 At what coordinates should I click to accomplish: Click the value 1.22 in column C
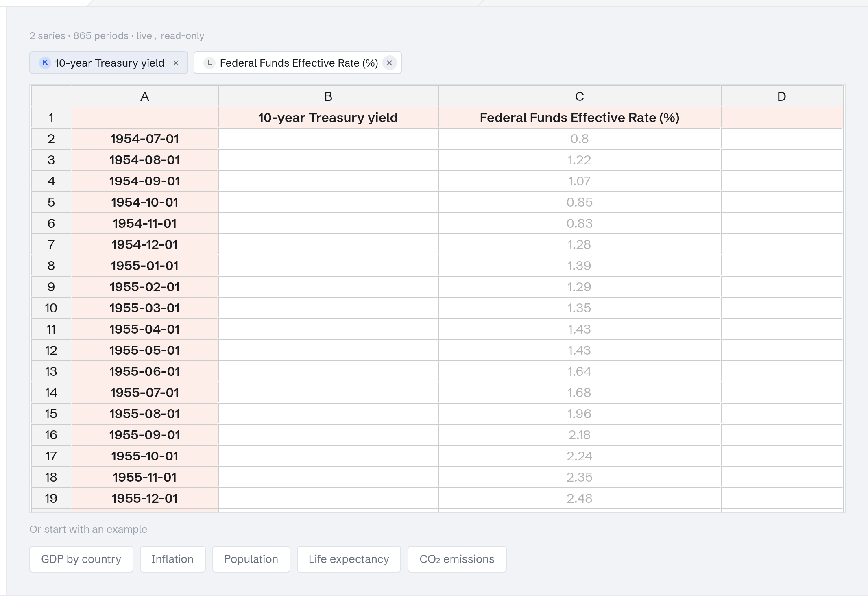click(x=580, y=160)
